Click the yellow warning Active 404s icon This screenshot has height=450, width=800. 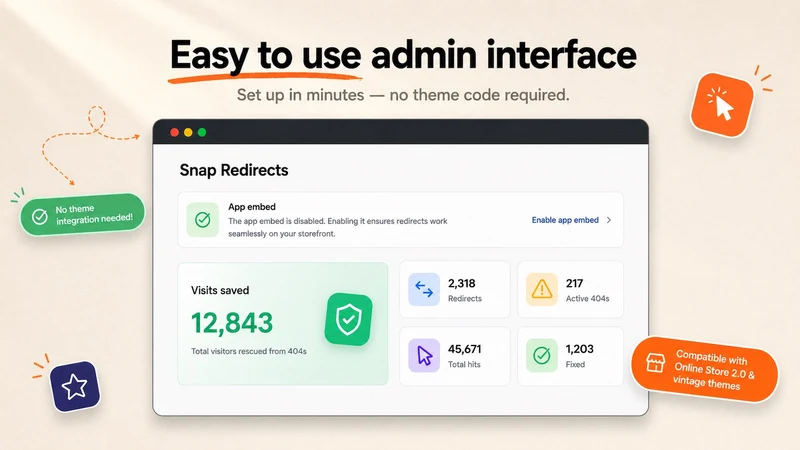coord(542,289)
